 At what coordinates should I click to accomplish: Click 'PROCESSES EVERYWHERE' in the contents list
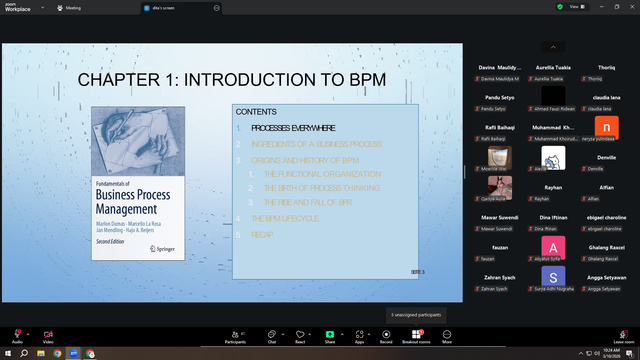coord(293,128)
